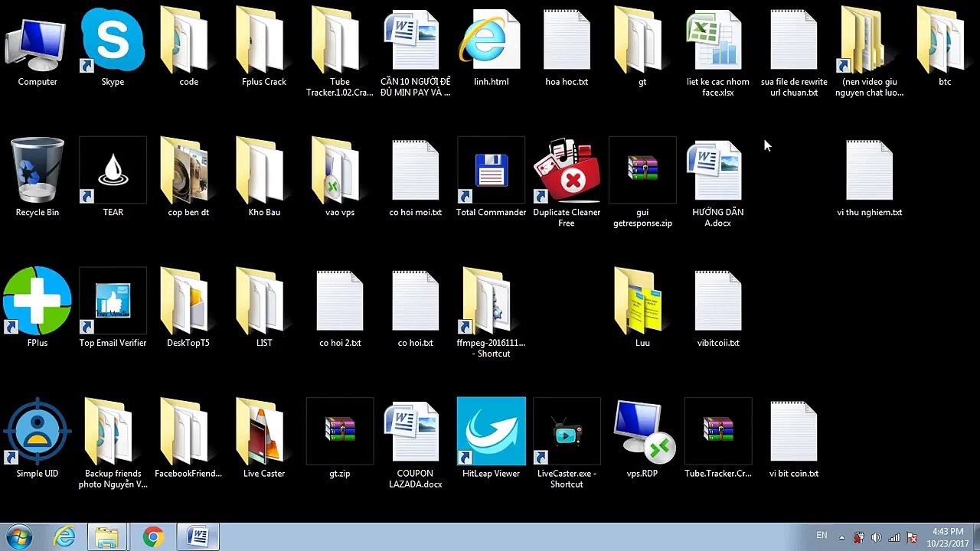The width and height of the screenshot is (980, 551).
Task: Select the cop ben dt folder
Action: point(188,178)
